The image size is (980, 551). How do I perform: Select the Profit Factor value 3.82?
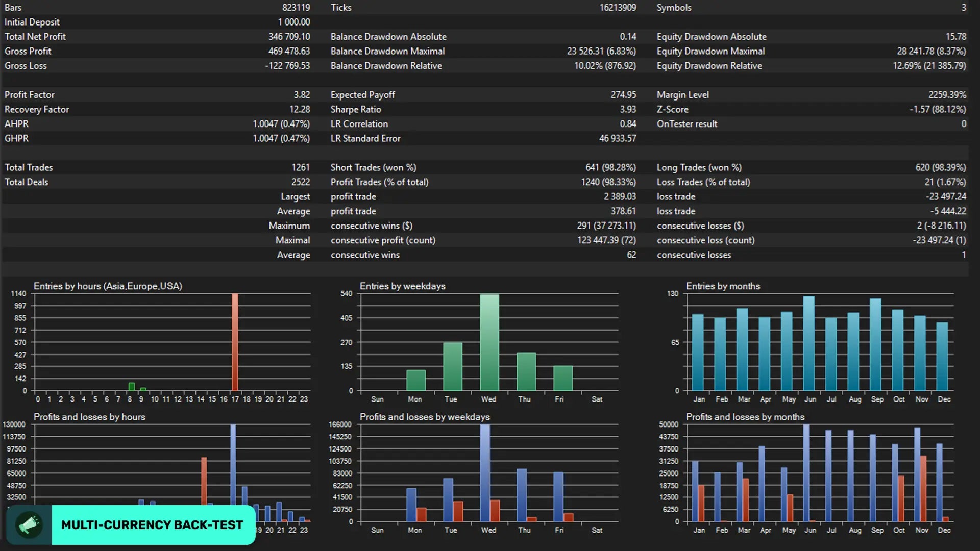(302, 95)
